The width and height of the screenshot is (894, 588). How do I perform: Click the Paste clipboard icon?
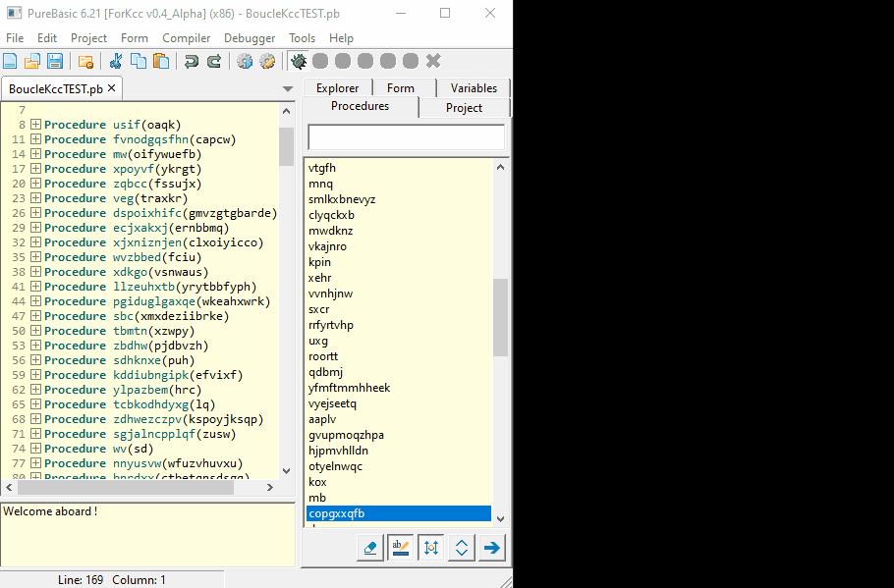pos(161,61)
